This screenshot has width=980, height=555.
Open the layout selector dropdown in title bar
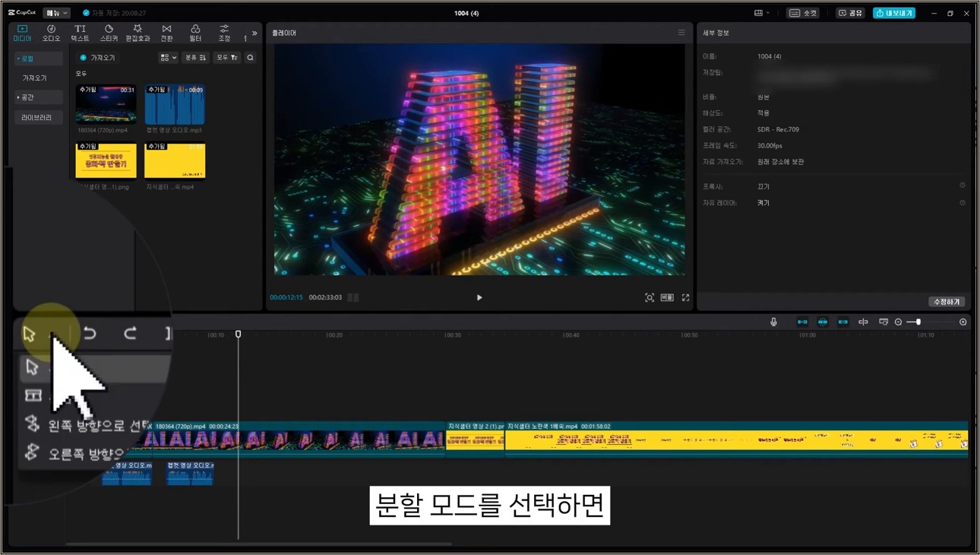point(761,13)
